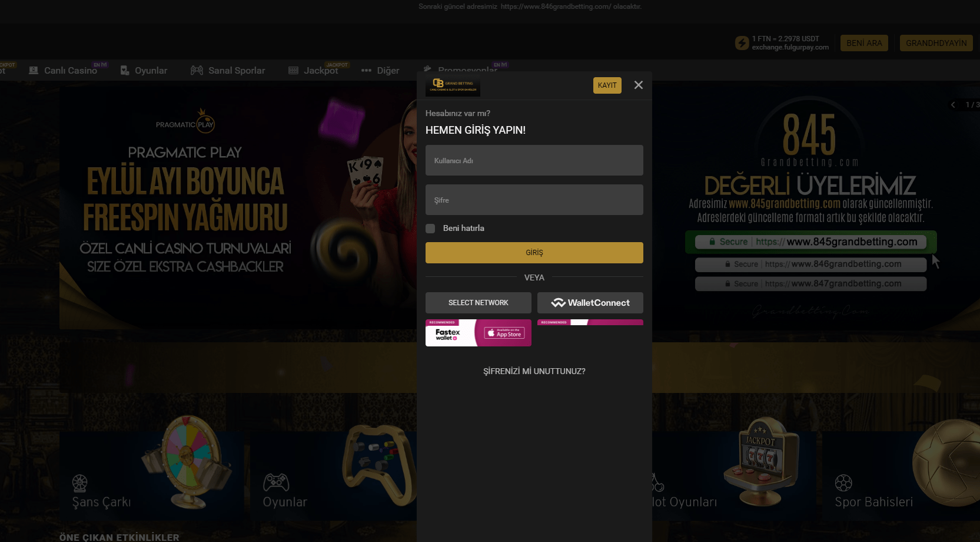Screen dimensions: 980x542
Task: Click the ŞİFRENİZİ Mİ UNUTTUNUZ link
Action: coord(533,371)
